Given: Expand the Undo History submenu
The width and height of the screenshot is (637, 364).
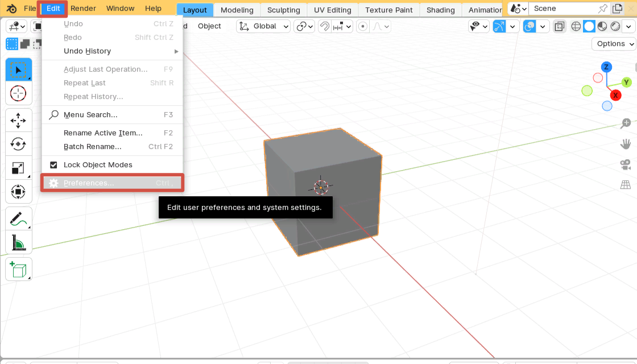Looking at the screenshot, I should click(x=113, y=51).
